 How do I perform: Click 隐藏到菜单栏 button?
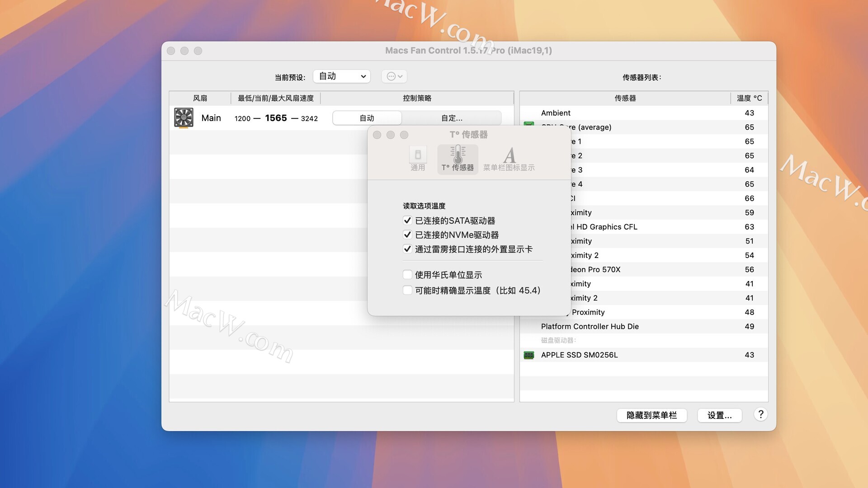pos(652,415)
